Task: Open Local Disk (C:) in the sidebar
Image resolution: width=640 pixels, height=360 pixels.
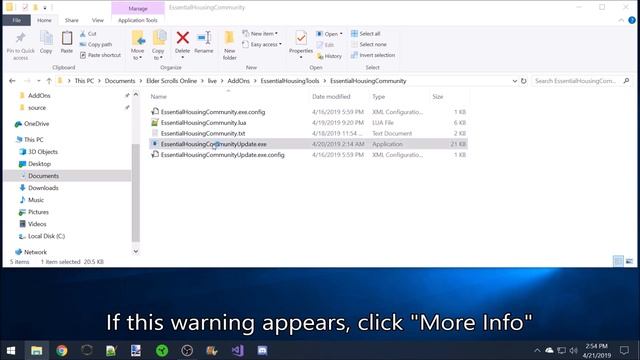Action: coord(46,236)
